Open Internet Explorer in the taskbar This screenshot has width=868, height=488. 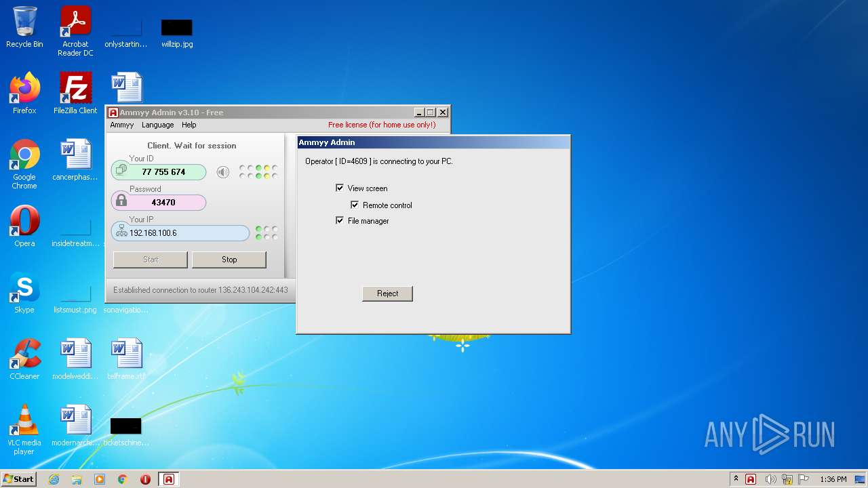[x=54, y=479]
